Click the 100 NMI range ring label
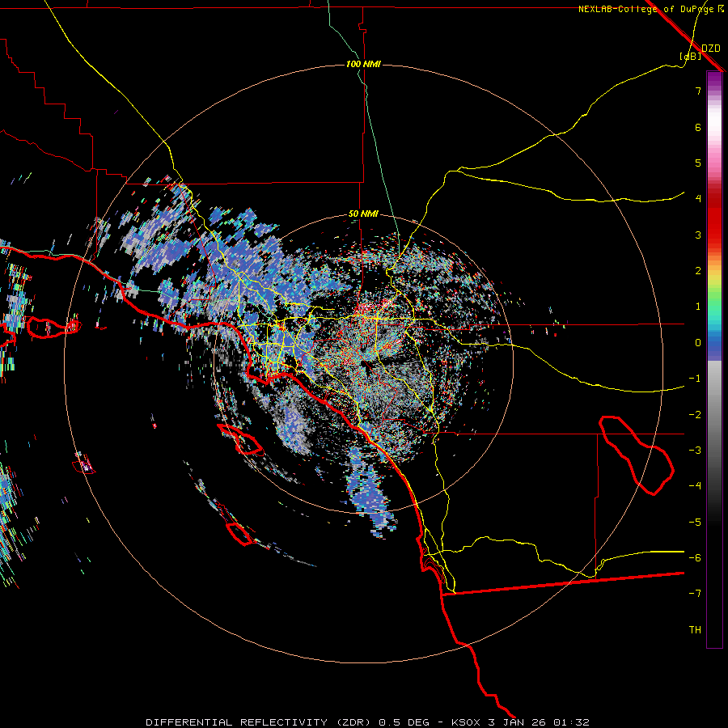Viewport: 728px width, 728px height. pyautogui.click(x=363, y=64)
